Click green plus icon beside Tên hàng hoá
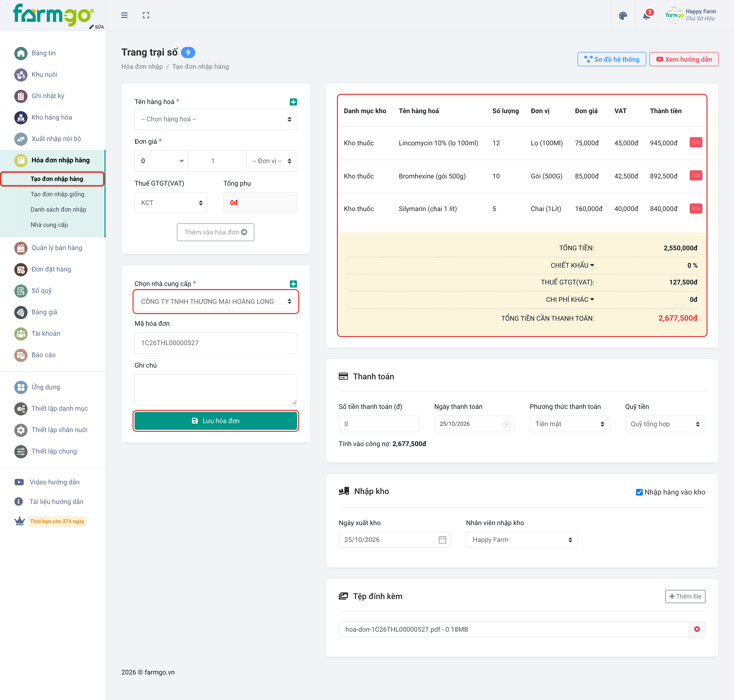 coord(293,102)
